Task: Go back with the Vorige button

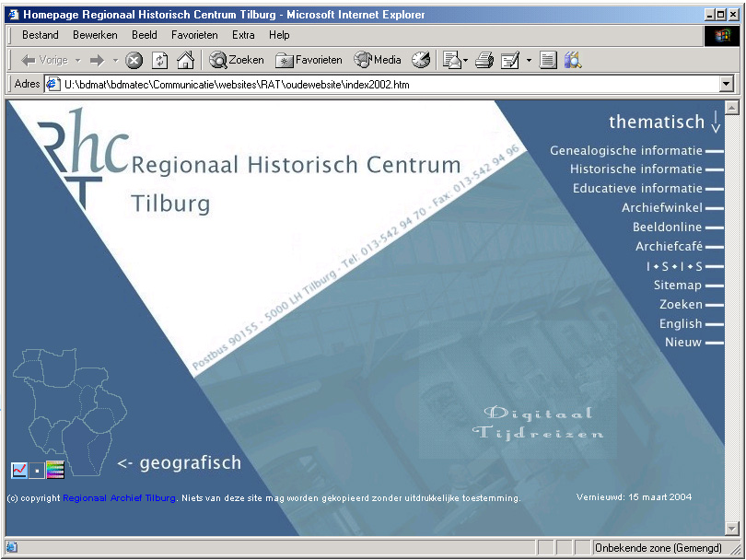Action: [45, 61]
